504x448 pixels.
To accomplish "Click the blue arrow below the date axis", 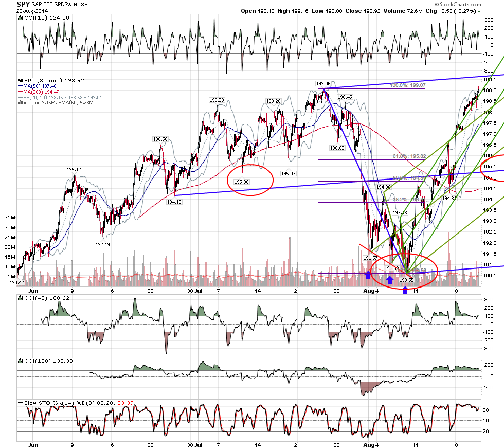I will pos(405,291).
